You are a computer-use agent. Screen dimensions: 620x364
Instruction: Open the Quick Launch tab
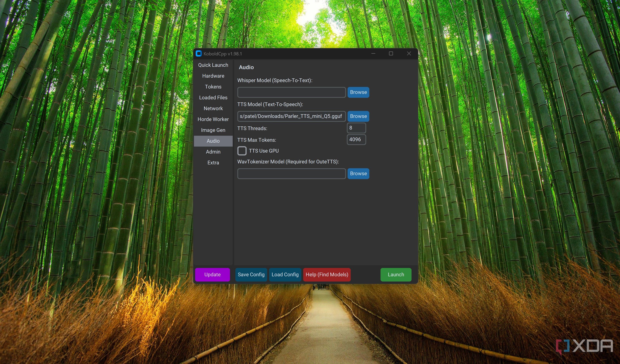click(213, 65)
